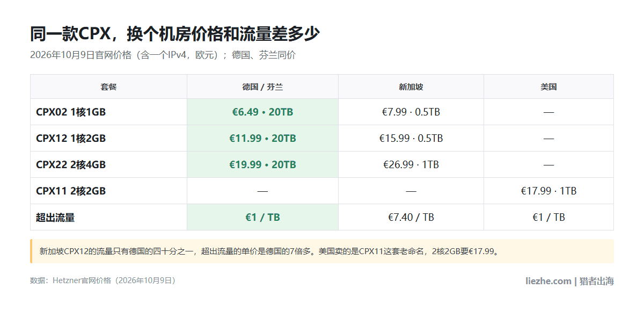Image resolution: width=644 pixels, height=310 pixels.
Task: Click the €1 / TB cell in 德国 column
Action: [262, 218]
